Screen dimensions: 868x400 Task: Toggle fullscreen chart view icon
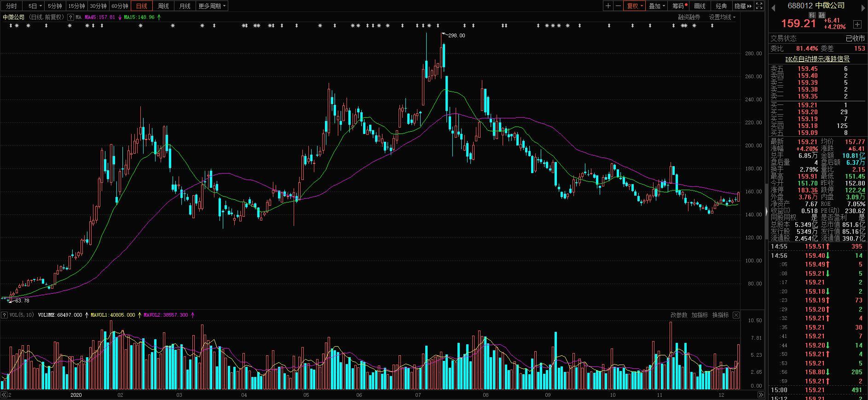[759, 6]
